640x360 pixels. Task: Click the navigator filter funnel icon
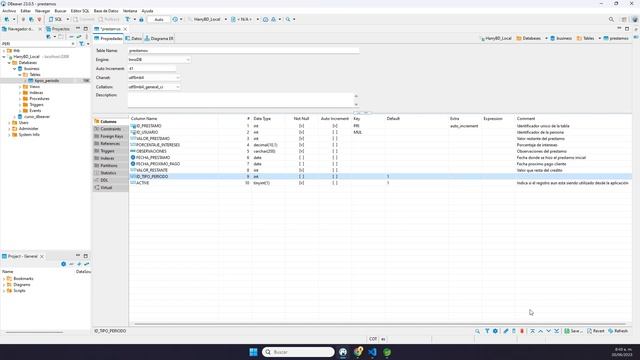coord(81,43)
